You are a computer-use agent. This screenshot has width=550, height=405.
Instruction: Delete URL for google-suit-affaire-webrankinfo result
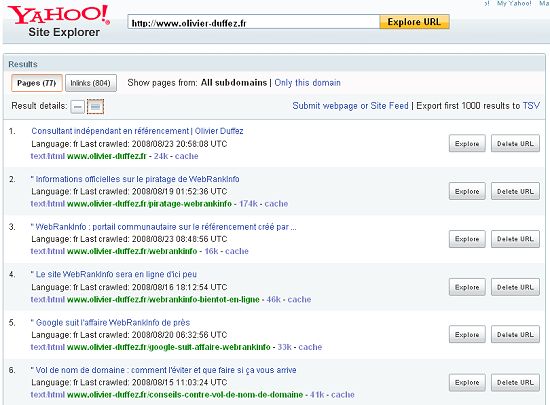click(515, 335)
